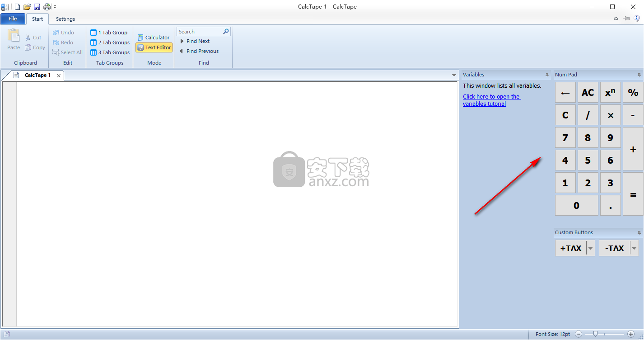Viewport: 644px width, 340px height.
Task: Click the magnifier search icon
Action: [226, 31]
